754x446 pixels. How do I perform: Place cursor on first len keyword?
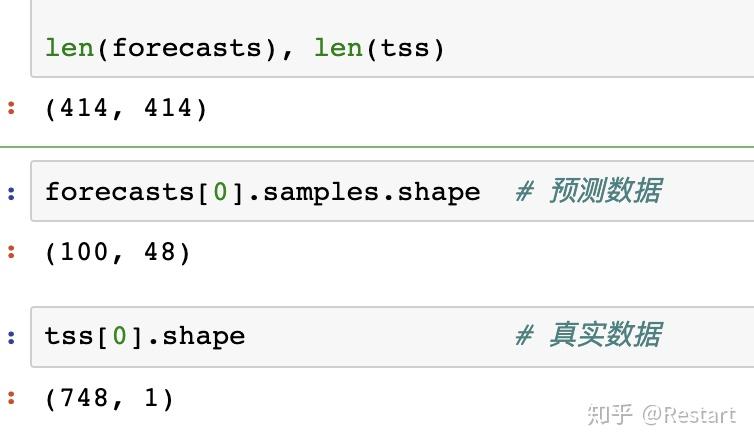(x=70, y=48)
